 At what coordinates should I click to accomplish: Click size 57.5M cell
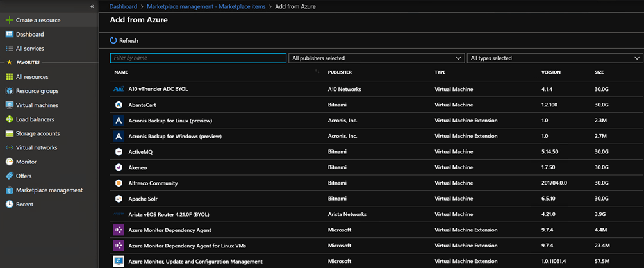click(x=601, y=261)
